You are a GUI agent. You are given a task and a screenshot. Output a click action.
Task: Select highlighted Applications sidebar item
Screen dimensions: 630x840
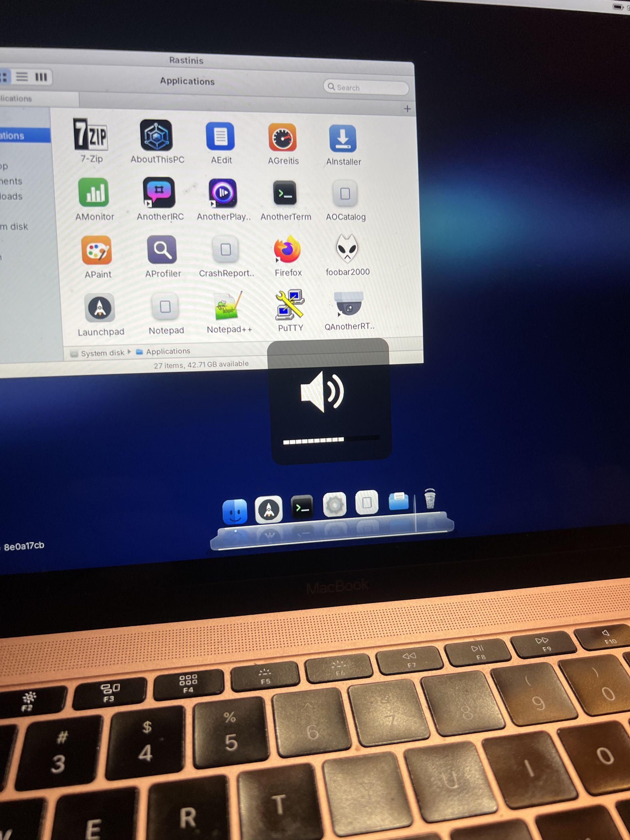(25, 136)
